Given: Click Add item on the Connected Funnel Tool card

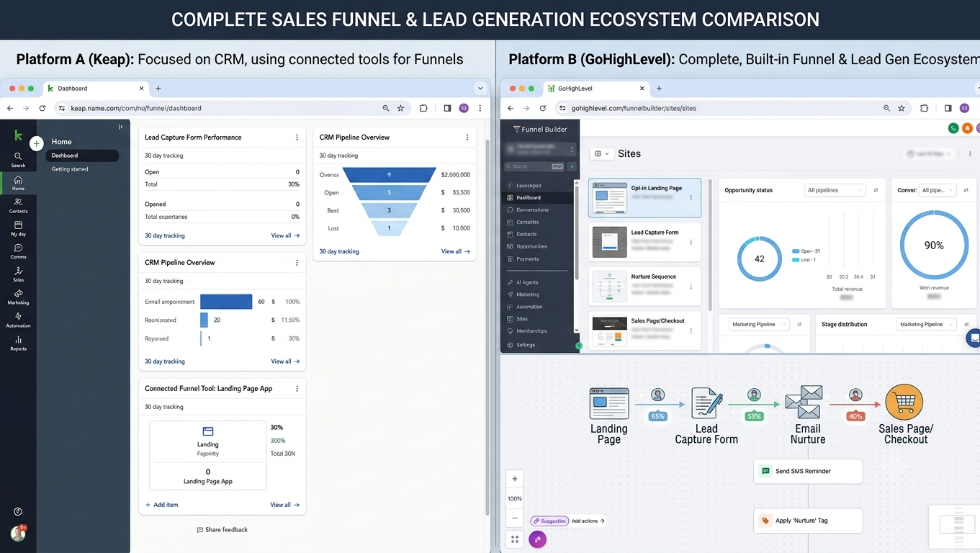Looking at the screenshot, I should (x=162, y=505).
